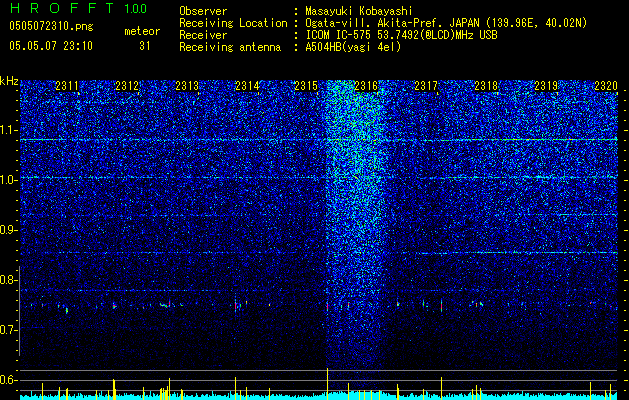This screenshot has width=629, height=400.
Task: Click the 2313 time marker
Action: tap(187, 86)
